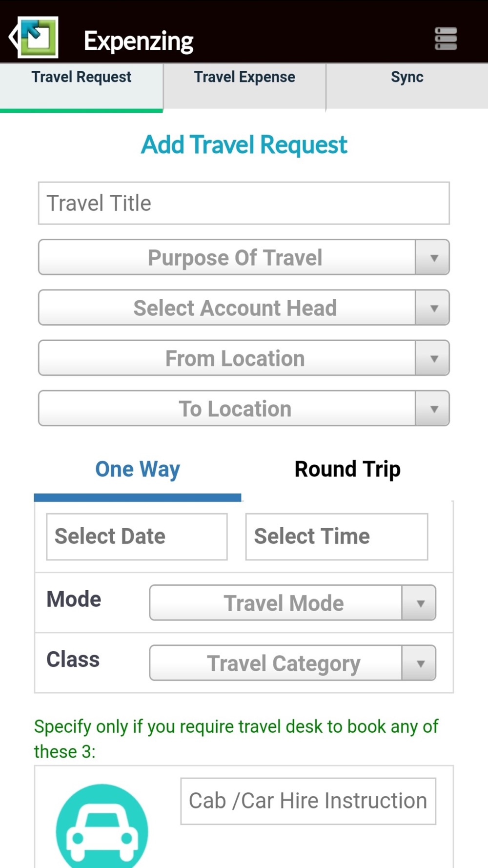Select the One Way trip option
This screenshot has width=488, height=868.
click(138, 470)
